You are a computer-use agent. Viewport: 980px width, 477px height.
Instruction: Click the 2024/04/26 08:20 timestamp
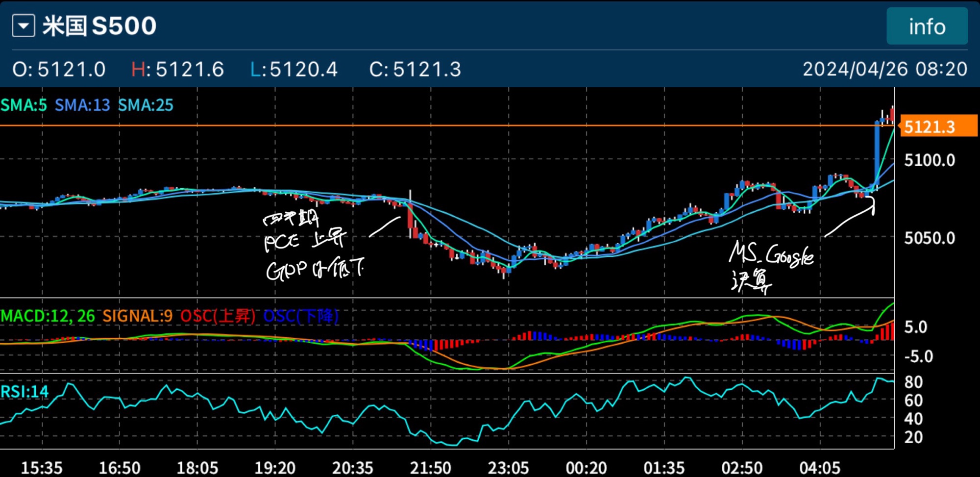point(884,69)
